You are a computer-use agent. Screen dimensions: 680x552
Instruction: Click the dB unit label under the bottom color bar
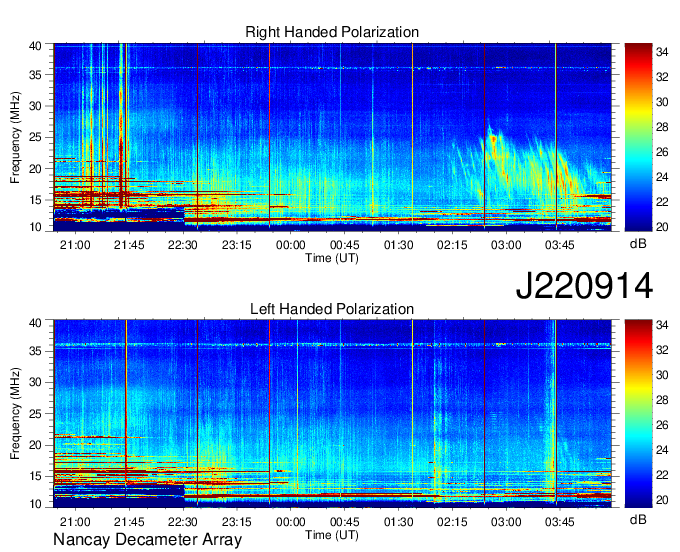(x=638, y=519)
